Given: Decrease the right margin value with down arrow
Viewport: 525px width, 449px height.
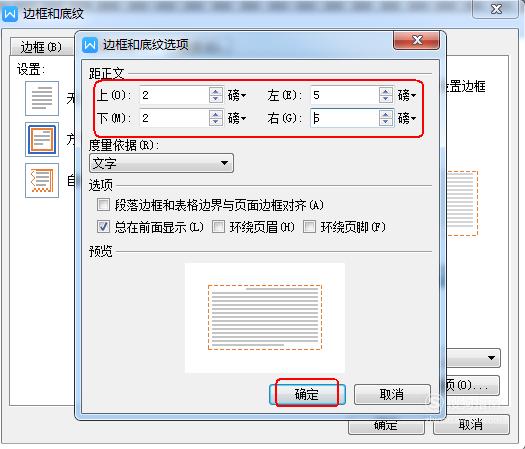Looking at the screenshot, I should pos(386,122).
